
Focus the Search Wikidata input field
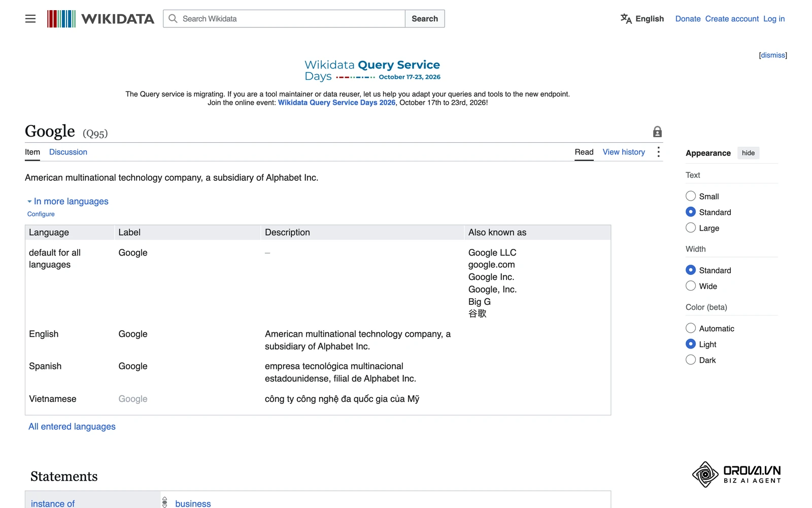tap(284, 19)
